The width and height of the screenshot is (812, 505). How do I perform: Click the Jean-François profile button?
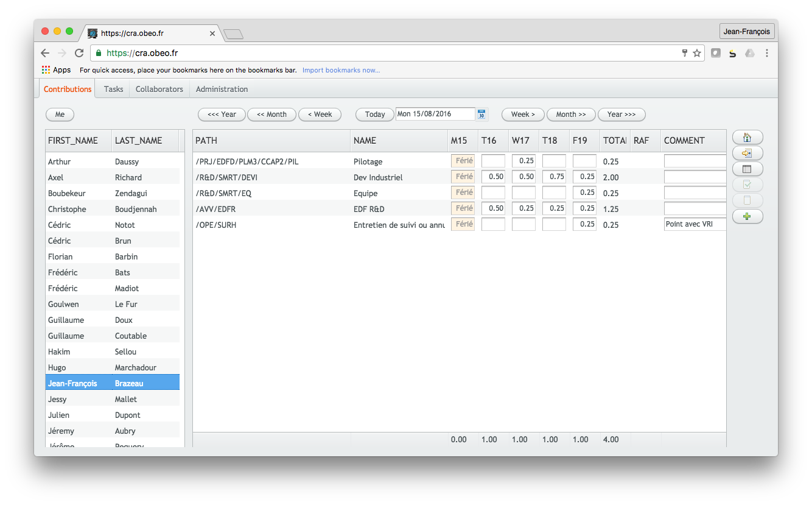pyautogui.click(x=747, y=31)
